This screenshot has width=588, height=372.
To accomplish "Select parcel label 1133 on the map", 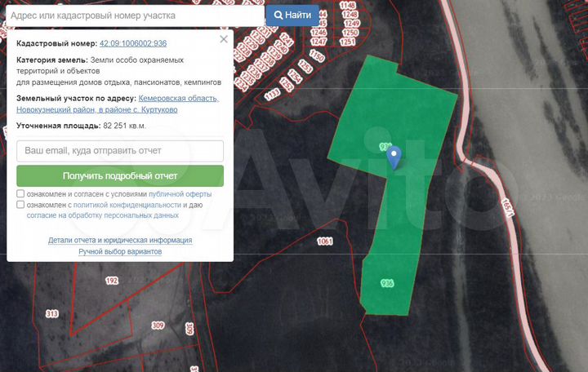I will point(272,94).
